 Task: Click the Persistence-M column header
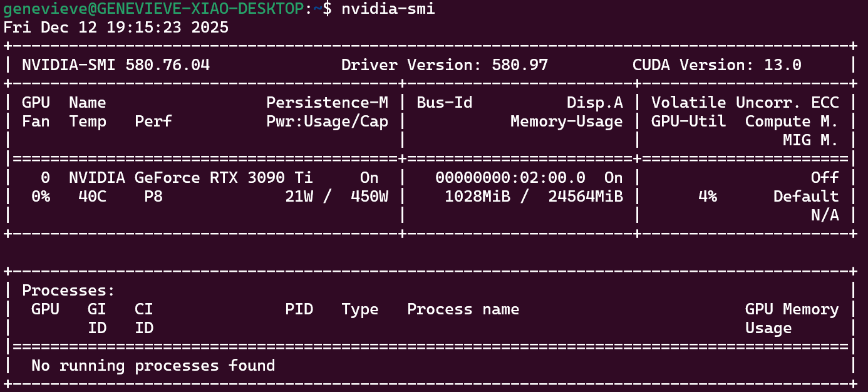tap(328, 103)
